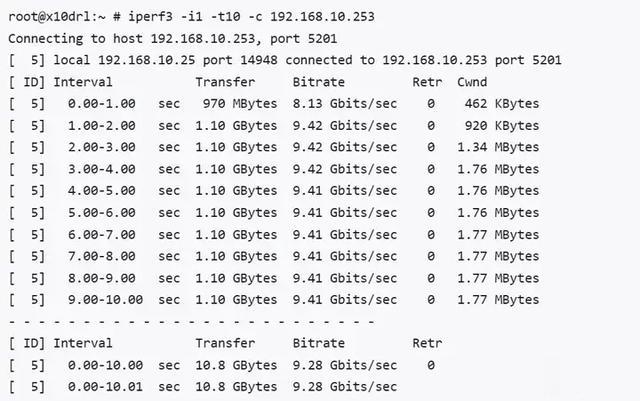Click the 'Connecting to host' line
640x401 pixels.
click(x=172, y=39)
